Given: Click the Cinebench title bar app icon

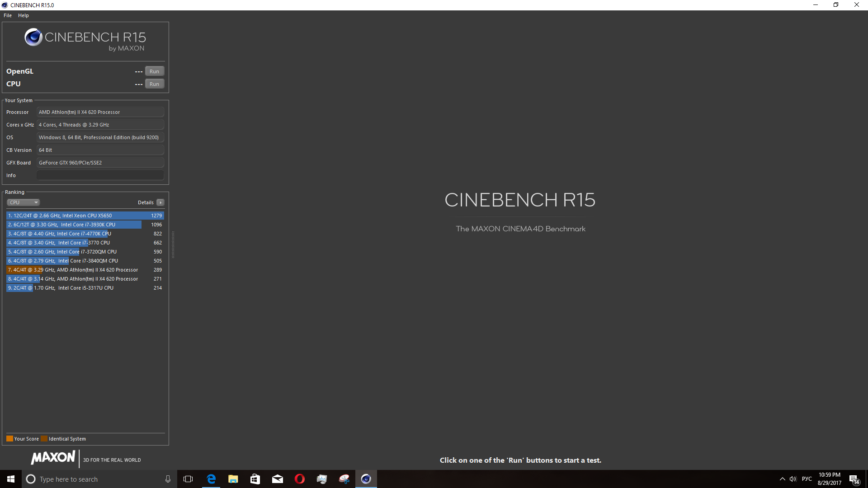Looking at the screenshot, I should click(5, 5).
